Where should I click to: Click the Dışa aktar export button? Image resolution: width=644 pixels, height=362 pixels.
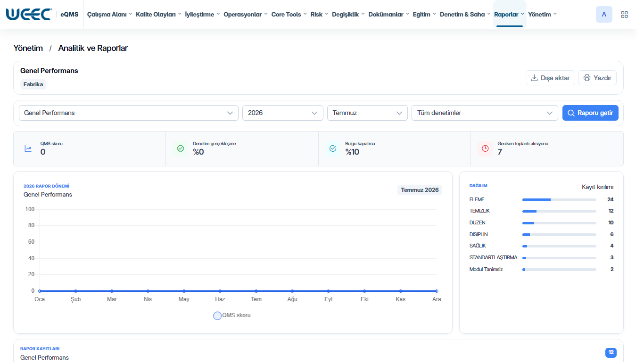pos(550,78)
